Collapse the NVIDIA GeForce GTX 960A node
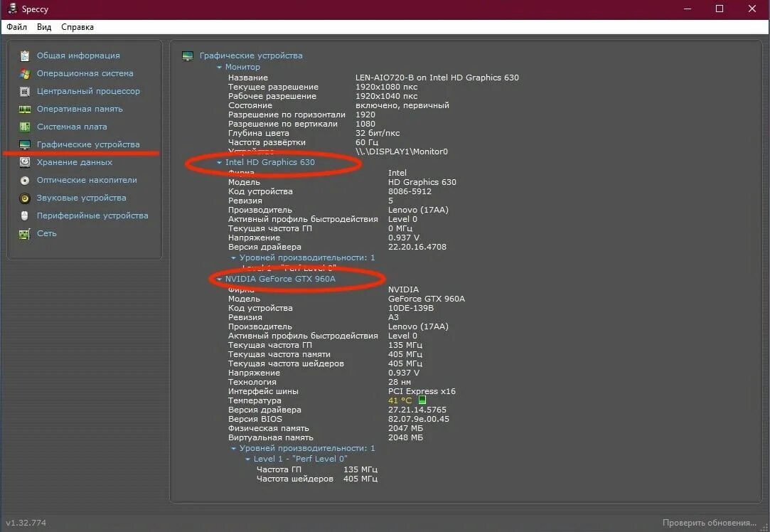770x532 pixels. click(219, 279)
